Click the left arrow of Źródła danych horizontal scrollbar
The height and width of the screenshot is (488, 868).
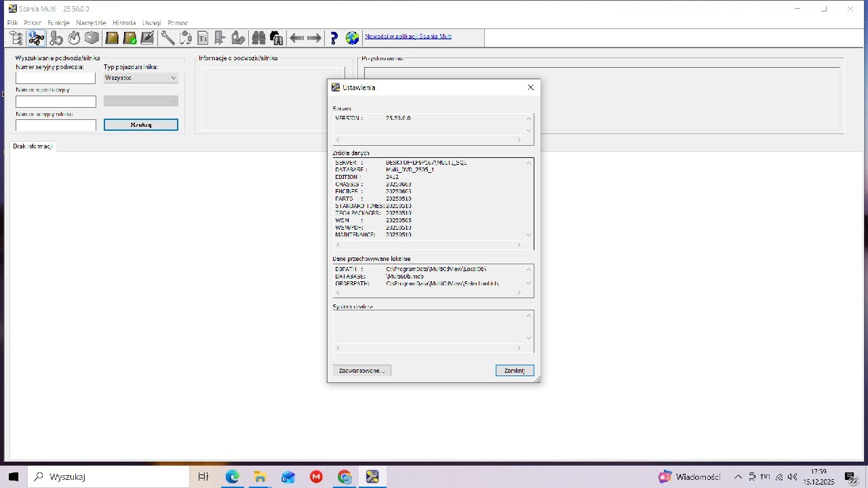338,245
